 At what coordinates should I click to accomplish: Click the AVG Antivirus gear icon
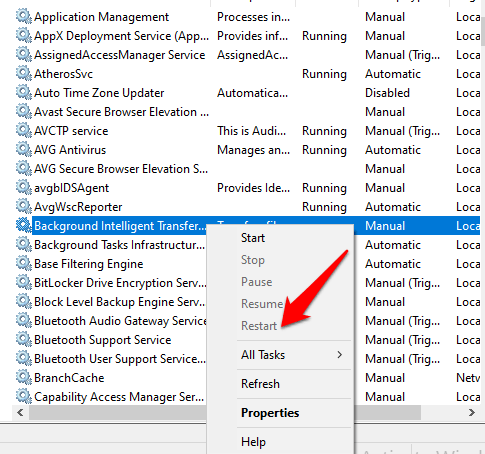24,150
